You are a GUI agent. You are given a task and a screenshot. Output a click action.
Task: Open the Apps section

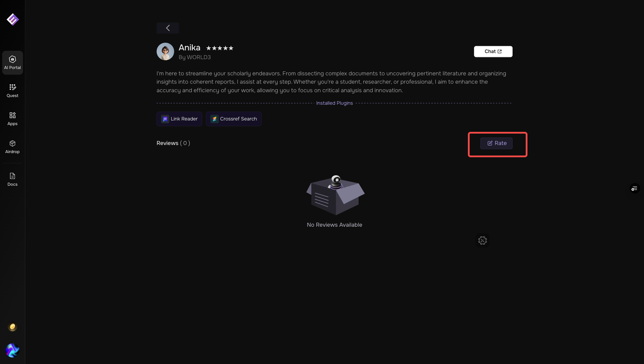click(13, 119)
